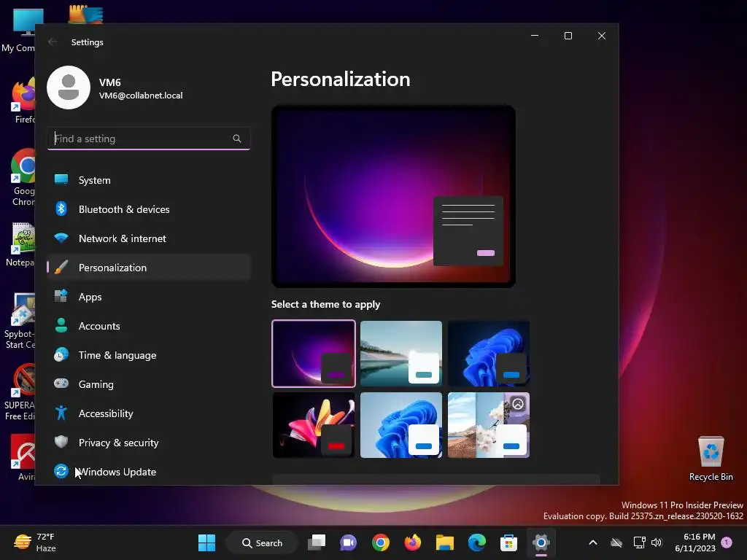Click the network tray icon
Image resolution: width=747 pixels, height=560 pixels.
click(639, 542)
